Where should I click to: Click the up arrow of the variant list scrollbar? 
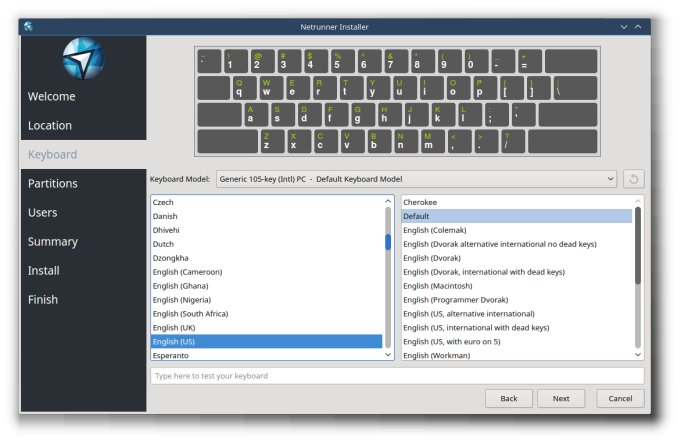638,201
